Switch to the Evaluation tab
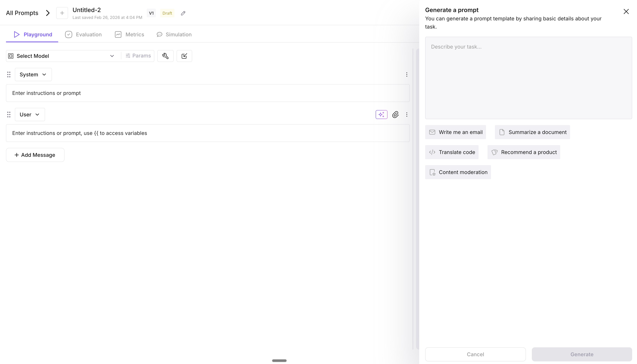Viewport: 637px width, 364px height. click(x=83, y=34)
